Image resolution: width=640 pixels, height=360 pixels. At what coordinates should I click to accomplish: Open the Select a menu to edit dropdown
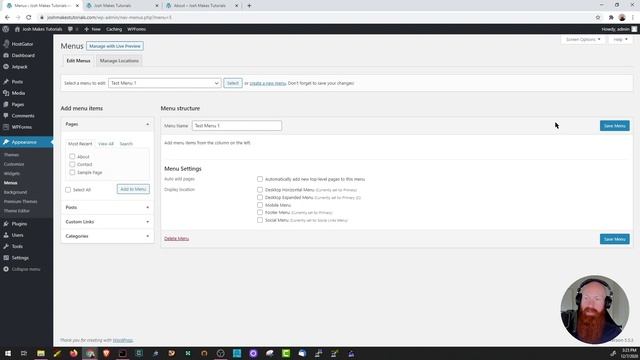tap(164, 83)
